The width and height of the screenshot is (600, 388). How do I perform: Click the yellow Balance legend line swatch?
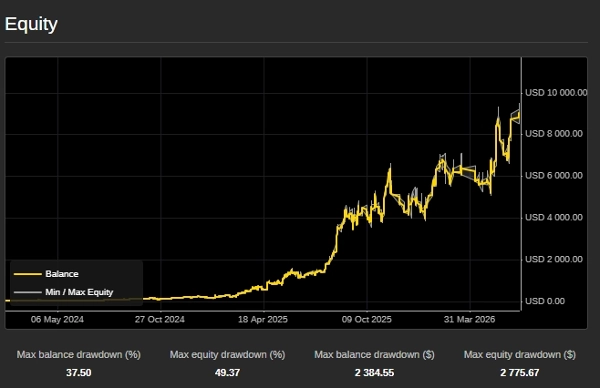(28, 274)
